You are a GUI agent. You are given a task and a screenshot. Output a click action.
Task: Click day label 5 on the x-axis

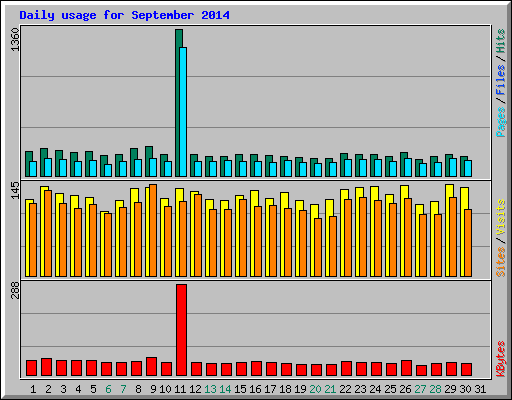tap(93, 389)
